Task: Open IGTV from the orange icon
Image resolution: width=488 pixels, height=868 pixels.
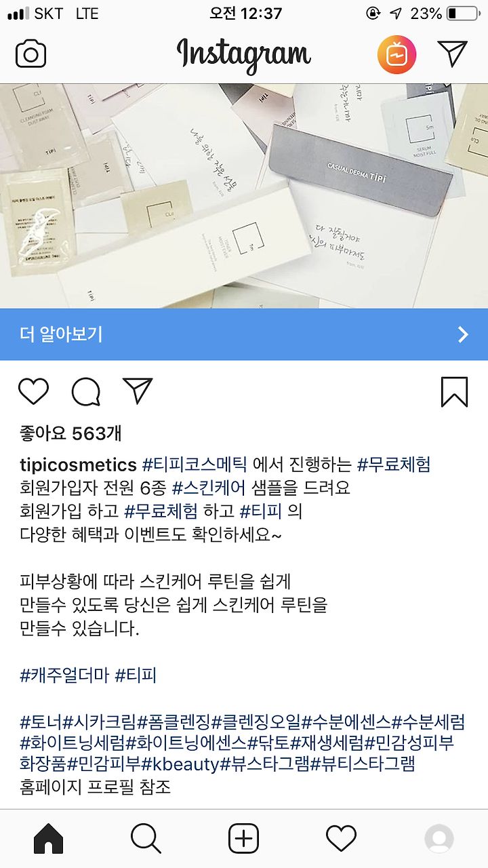Action: pyautogui.click(x=396, y=55)
